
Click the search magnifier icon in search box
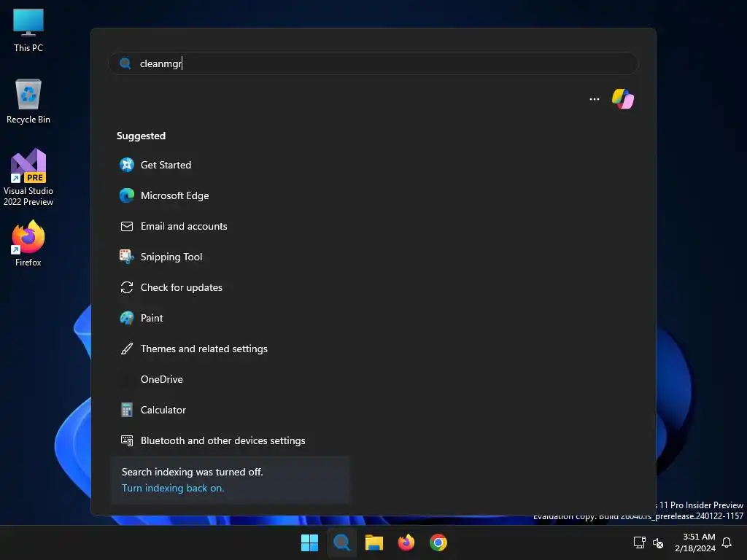tap(125, 63)
